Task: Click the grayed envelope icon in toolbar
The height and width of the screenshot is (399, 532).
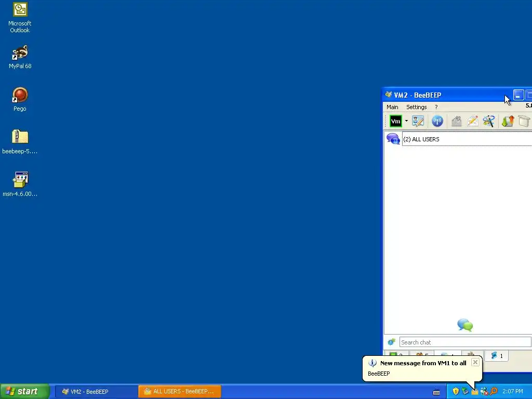Action: [x=457, y=121]
